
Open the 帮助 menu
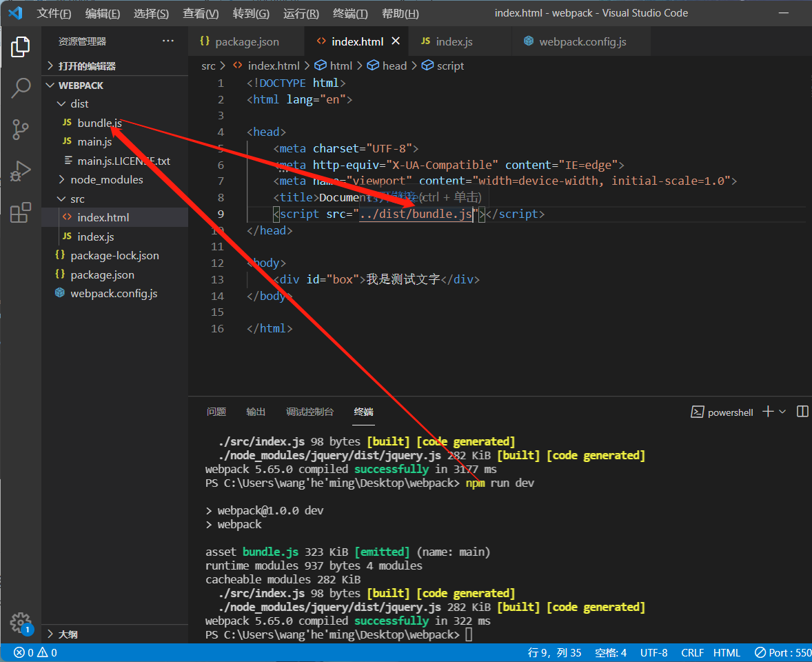(400, 14)
